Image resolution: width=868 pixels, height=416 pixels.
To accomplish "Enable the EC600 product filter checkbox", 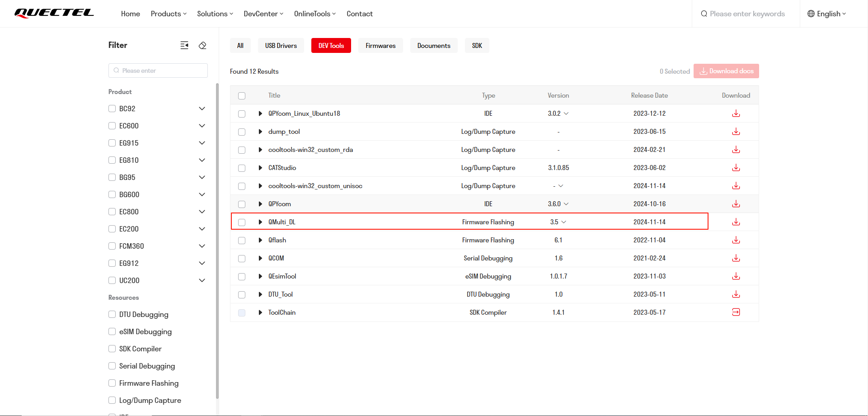I will pos(112,126).
